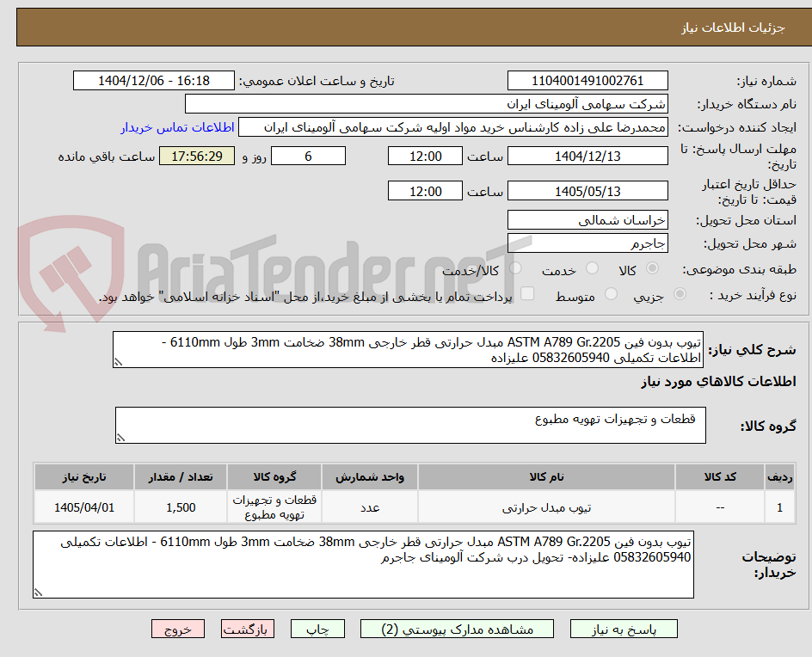Click the remaining days field showing 6
The height and width of the screenshot is (657, 812).
[x=308, y=156]
